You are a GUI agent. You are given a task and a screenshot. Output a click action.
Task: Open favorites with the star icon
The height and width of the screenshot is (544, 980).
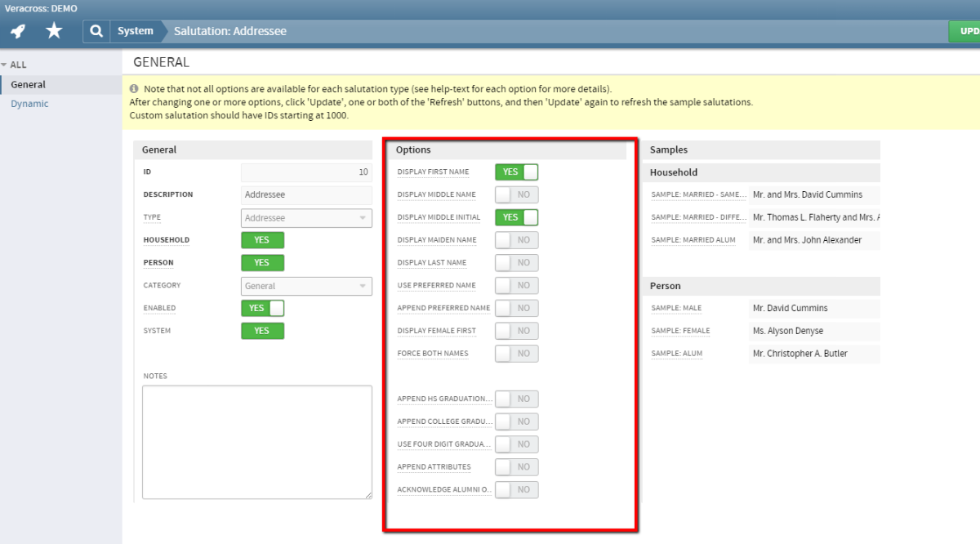tap(54, 31)
